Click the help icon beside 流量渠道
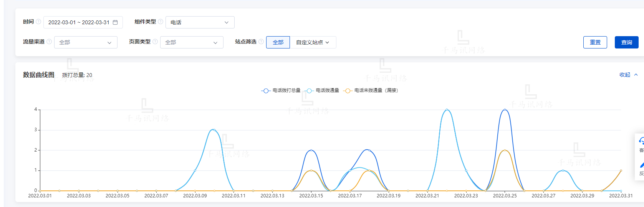This screenshot has width=644, height=207. pos(49,42)
